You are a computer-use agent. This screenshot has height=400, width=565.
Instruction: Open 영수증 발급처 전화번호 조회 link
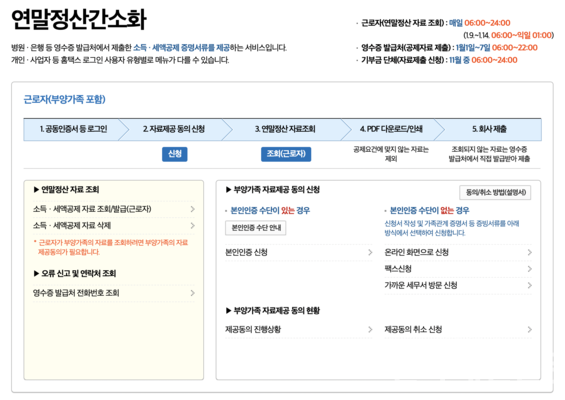coord(114,293)
